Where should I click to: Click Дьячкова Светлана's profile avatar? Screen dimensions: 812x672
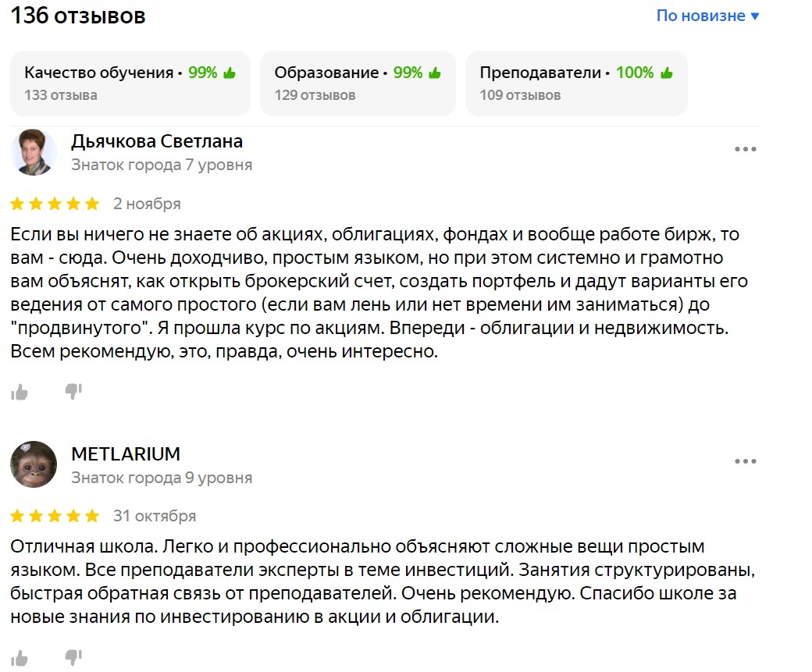(x=34, y=152)
